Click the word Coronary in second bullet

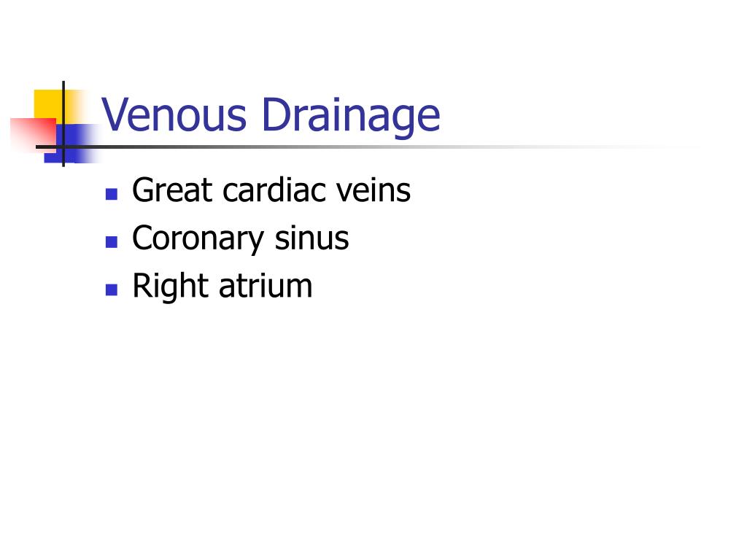pyautogui.click(x=198, y=239)
